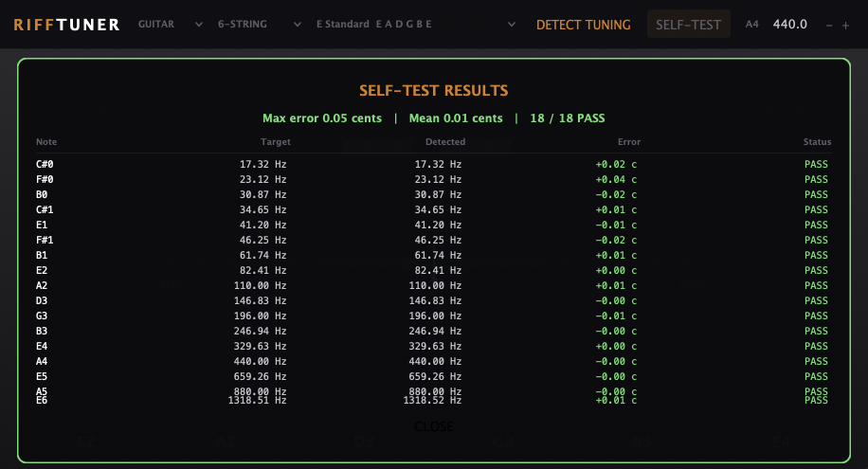Click the SELF-TEST button
The height and width of the screenshot is (469, 868).
[x=688, y=25]
